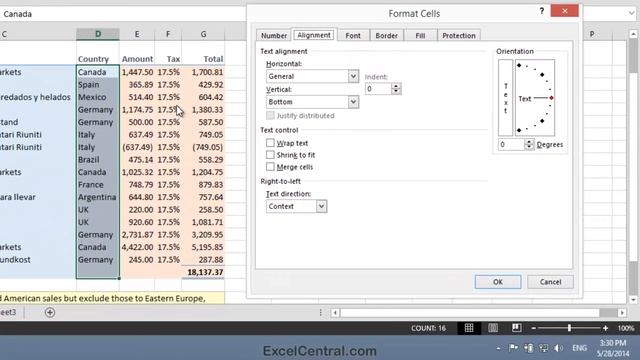
Task: Open the Protection tab
Action: point(459,36)
